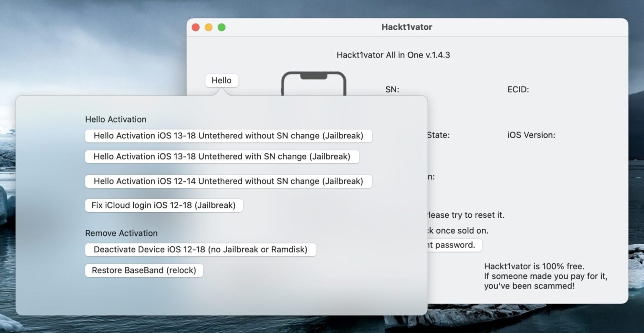The width and height of the screenshot is (644, 333).
Task: Run Hello Activation iOS 13-18 Untethered without SN change
Action: 229,135
